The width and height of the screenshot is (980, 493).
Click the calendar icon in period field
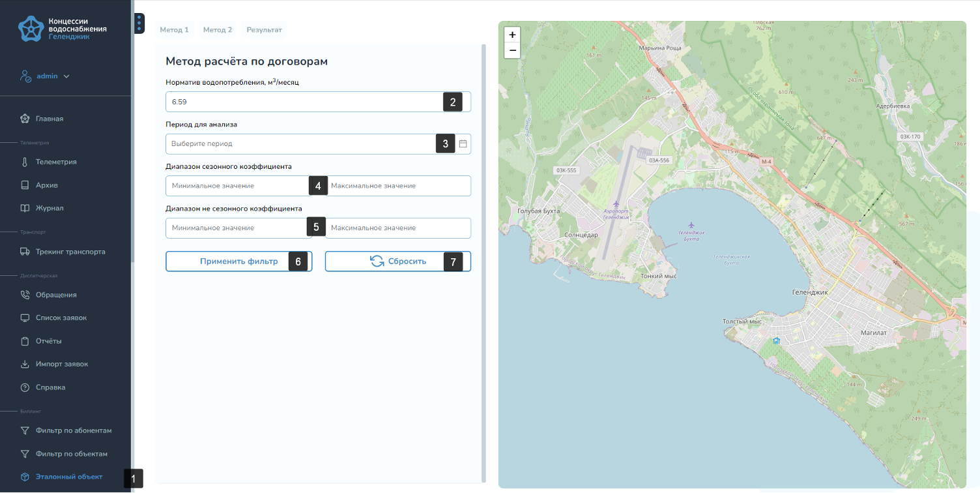(x=463, y=143)
